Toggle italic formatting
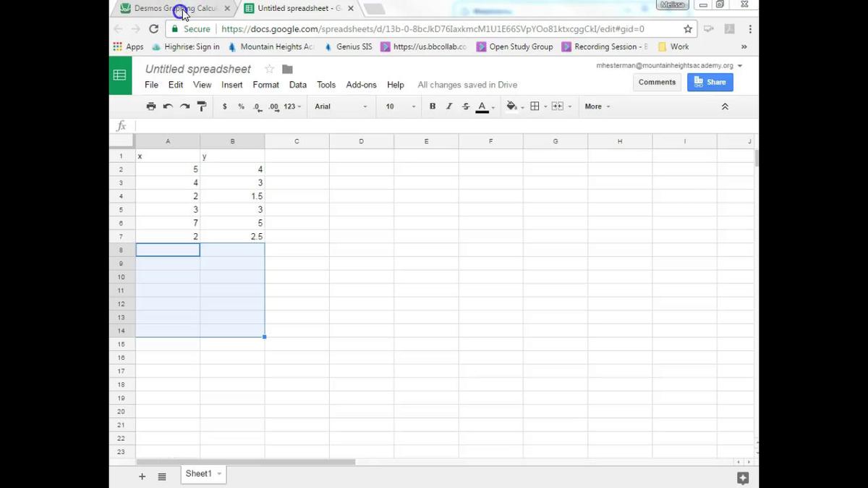 click(449, 106)
